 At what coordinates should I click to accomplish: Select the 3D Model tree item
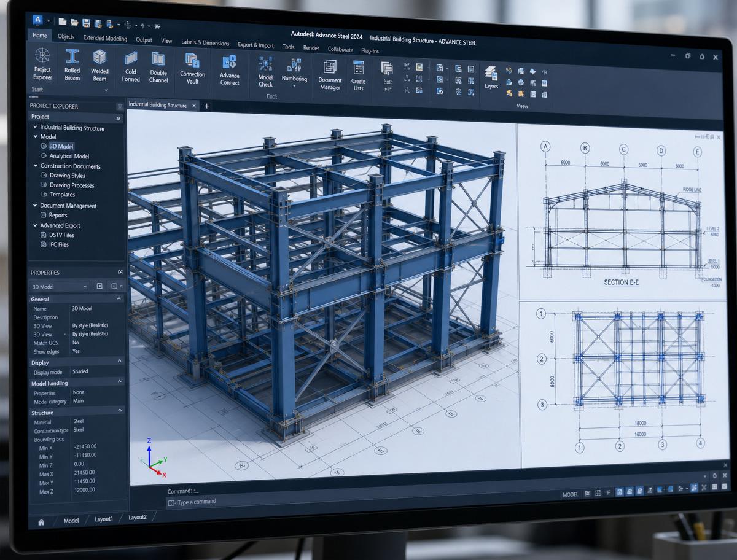(x=61, y=146)
